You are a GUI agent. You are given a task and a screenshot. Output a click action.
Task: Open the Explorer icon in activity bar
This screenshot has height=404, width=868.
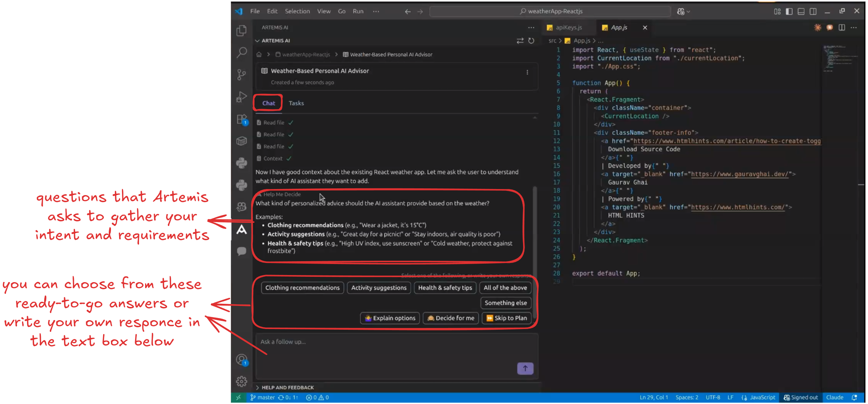(241, 31)
